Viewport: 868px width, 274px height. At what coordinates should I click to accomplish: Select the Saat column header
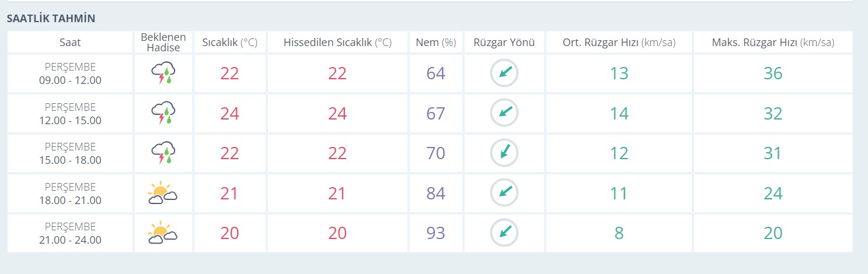70,43
